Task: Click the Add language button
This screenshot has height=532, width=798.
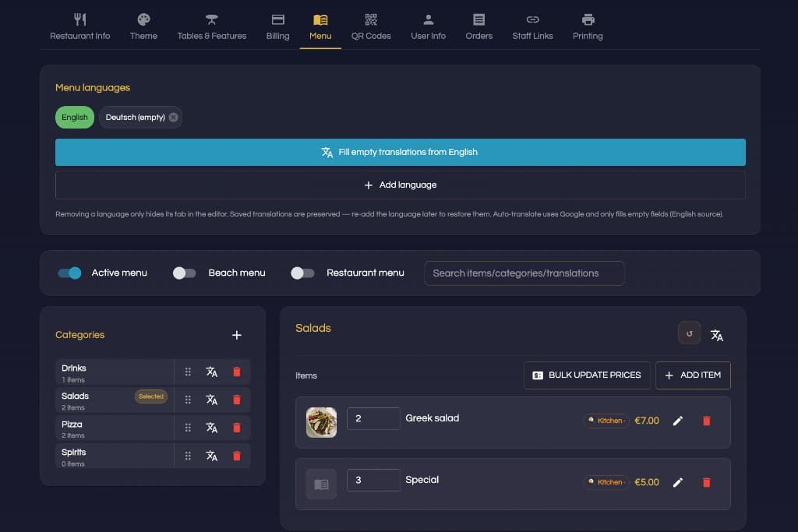Action: pyautogui.click(x=400, y=185)
